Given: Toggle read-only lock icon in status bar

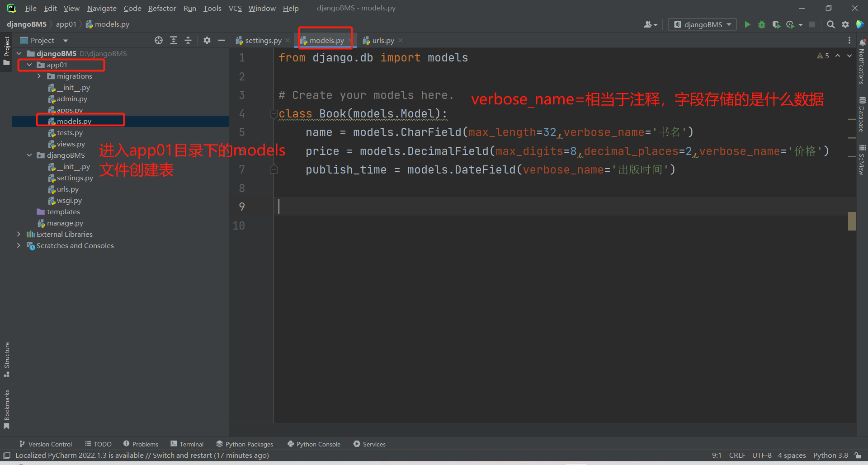Looking at the screenshot, I should pyautogui.click(x=858, y=456).
